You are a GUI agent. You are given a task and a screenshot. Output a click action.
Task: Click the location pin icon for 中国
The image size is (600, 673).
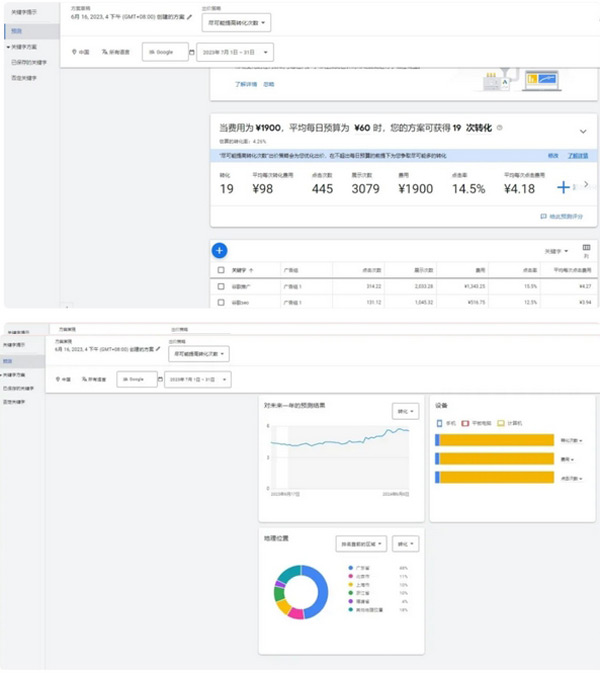(75, 51)
